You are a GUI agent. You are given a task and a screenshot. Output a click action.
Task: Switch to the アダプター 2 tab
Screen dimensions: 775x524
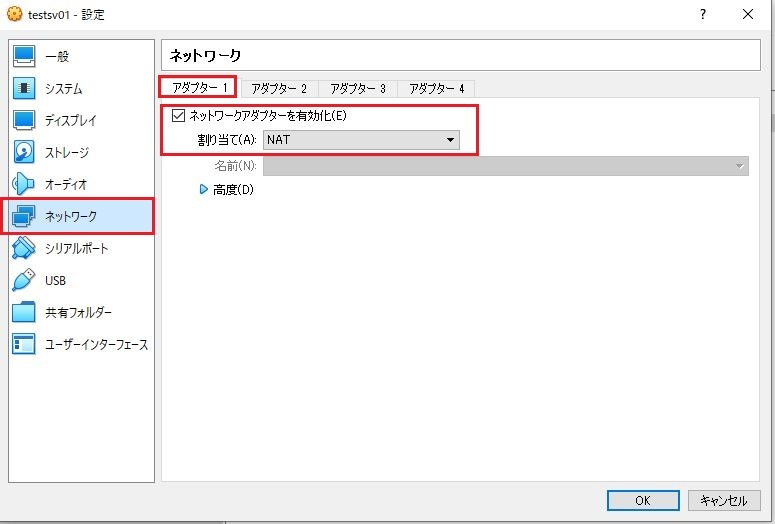(279, 88)
